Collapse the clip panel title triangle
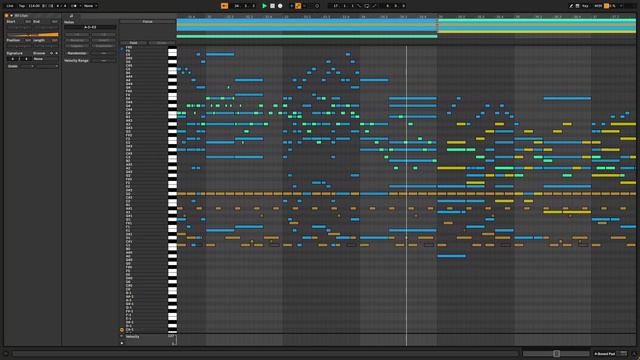Image resolution: width=640 pixels, height=360 pixels. (11, 16)
